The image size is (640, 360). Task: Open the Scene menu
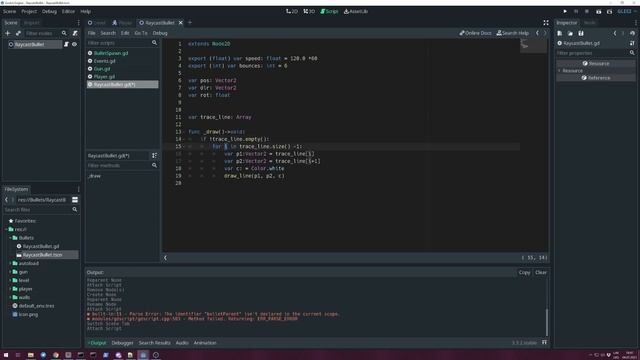(x=9, y=11)
